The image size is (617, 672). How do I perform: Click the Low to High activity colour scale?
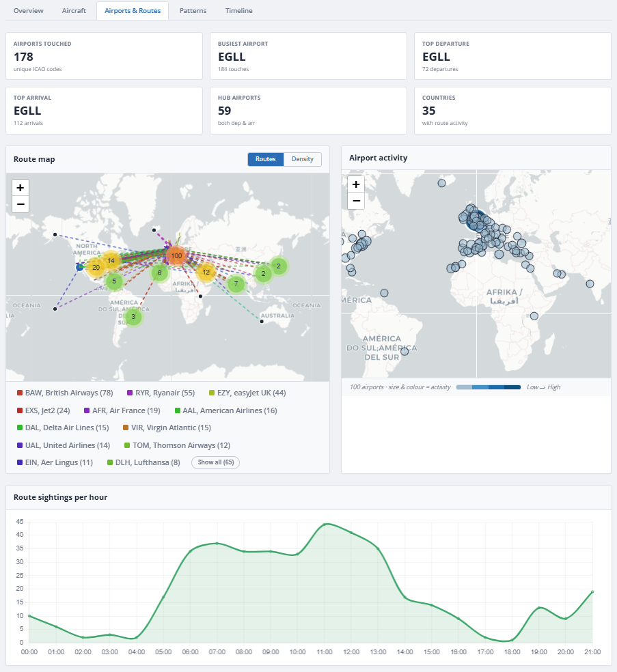point(489,387)
